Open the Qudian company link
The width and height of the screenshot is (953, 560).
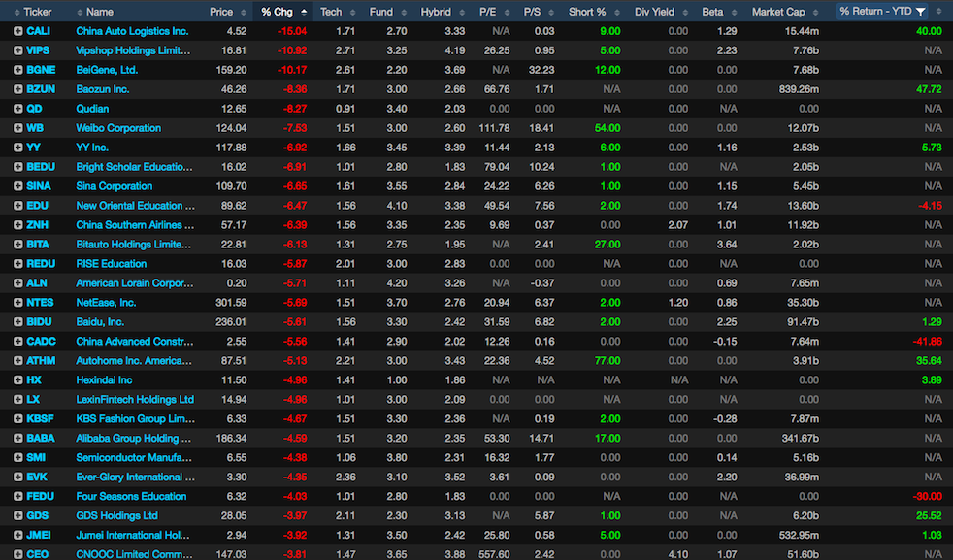[x=92, y=109]
